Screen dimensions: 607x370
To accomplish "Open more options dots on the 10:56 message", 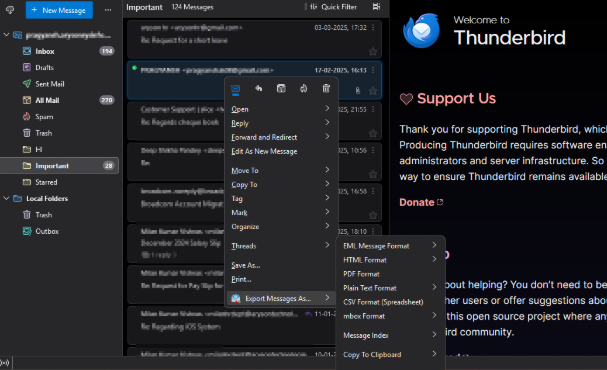I will 373,150.
